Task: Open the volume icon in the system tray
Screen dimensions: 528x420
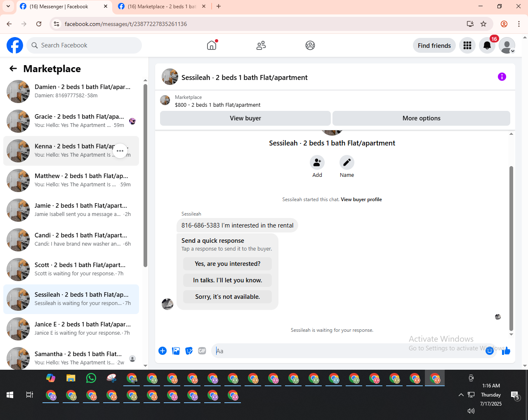Action: coord(471,411)
